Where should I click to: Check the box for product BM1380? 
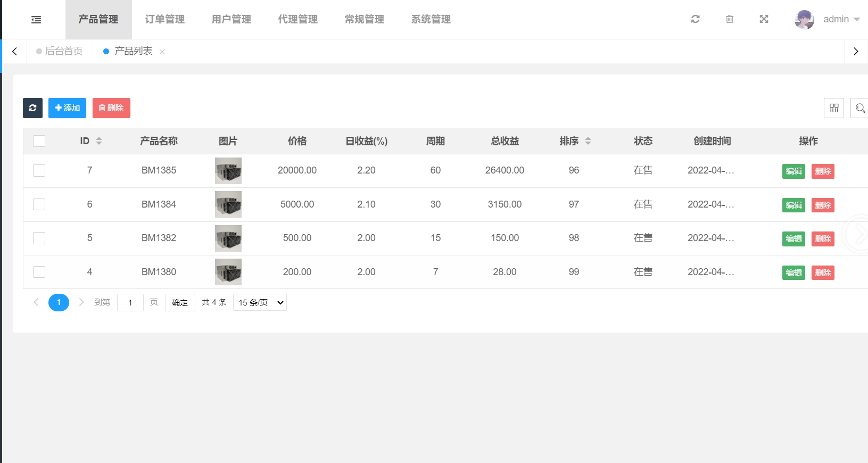point(39,272)
